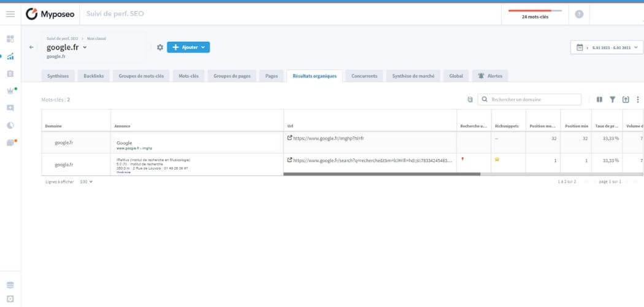The height and width of the screenshot is (307, 644).
Task: Click the Non classé breadcrumb
Action: click(96, 38)
